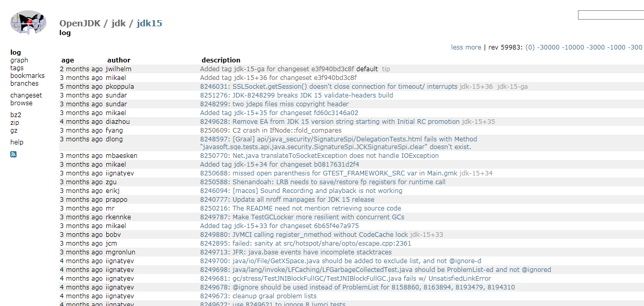The height and width of the screenshot is (306, 644).
Task: Download the gz archive
Action: [x=13, y=131]
